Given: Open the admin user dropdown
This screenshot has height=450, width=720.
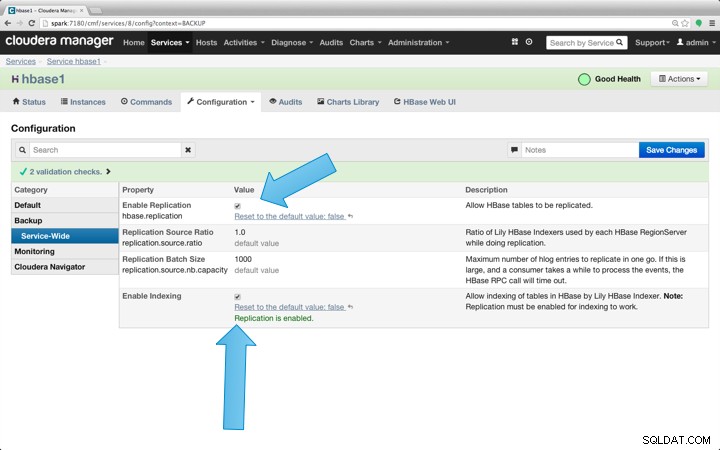Looking at the screenshot, I should click(x=696, y=42).
